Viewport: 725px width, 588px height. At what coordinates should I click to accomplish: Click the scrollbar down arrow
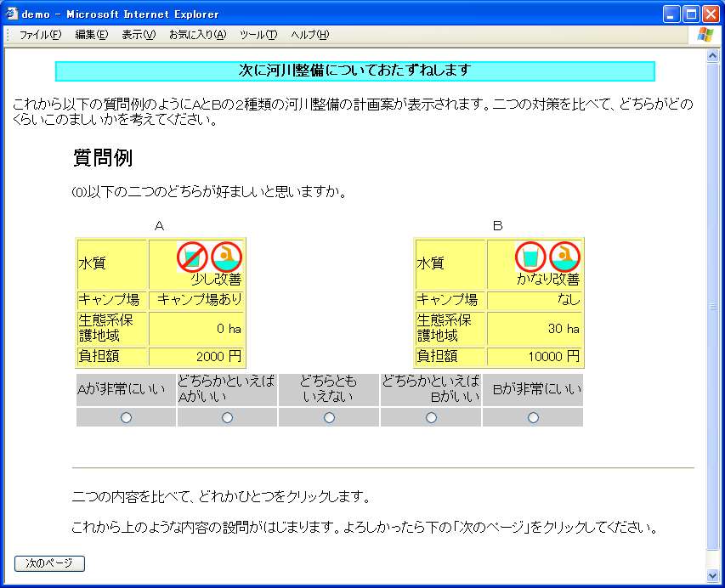713,575
